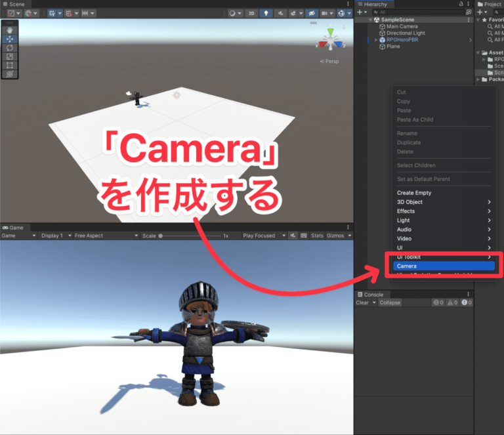This screenshot has height=435, width=504.
Task: Open the Free Aspect dropdown
Action: (106, 236)
